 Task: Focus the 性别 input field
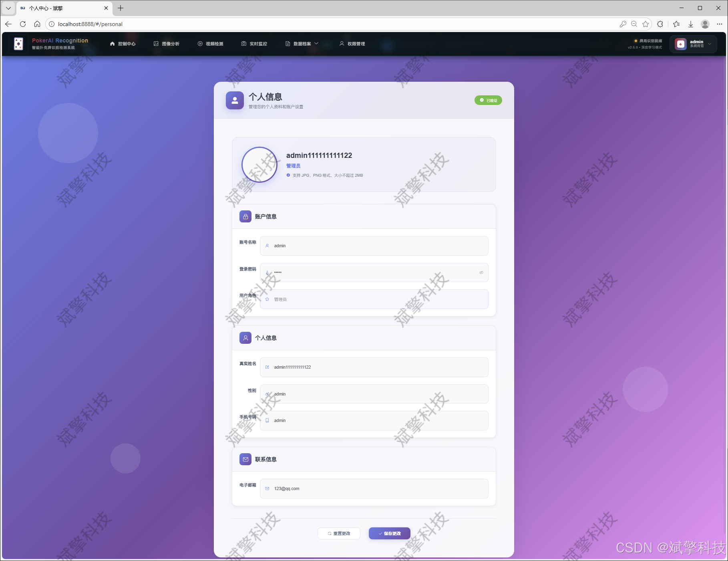[x=374, y=394]
